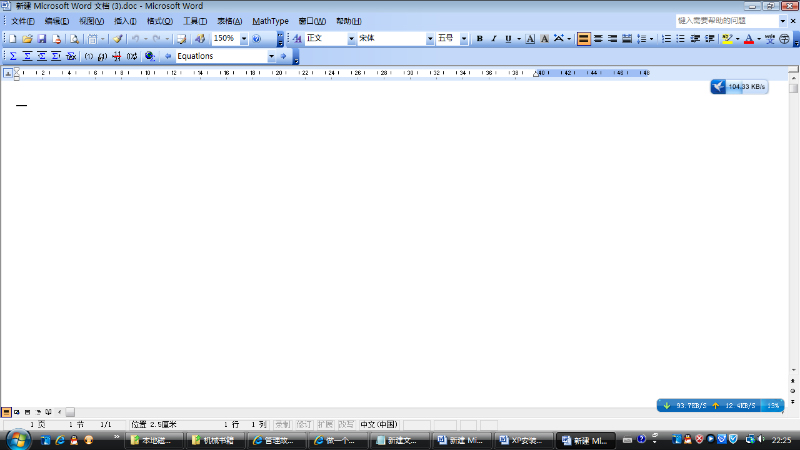Viewport: 800px width, 450px height.
Task: Toggle Bold formatting
Action: pos(480,39)
